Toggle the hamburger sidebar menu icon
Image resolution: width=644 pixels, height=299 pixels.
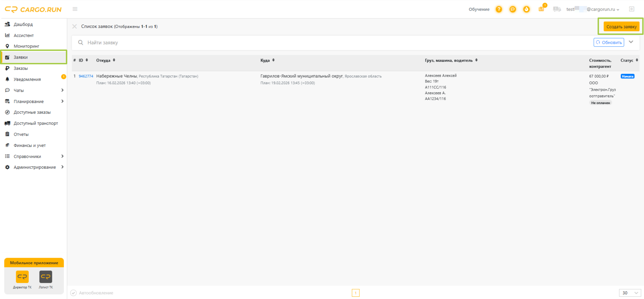pyautogui.click(x=75, y=9)
